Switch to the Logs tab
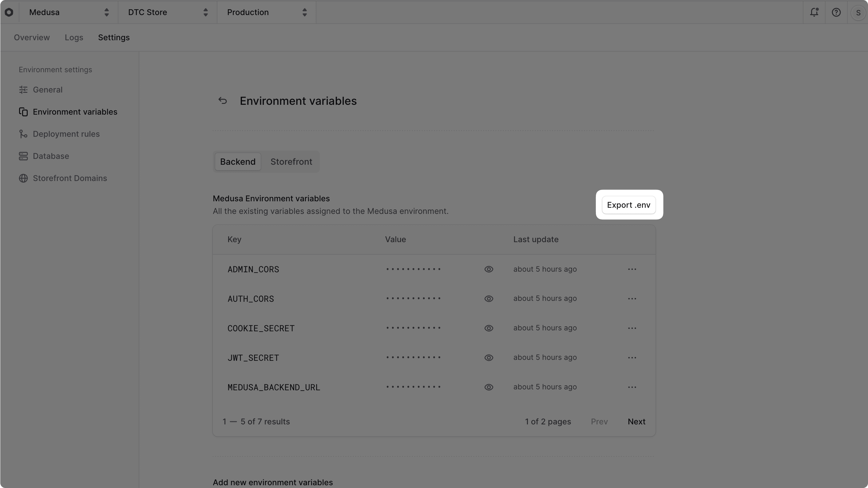Viewport: 868px width, 488px height. pyautogui.click(x=74, y=37)
